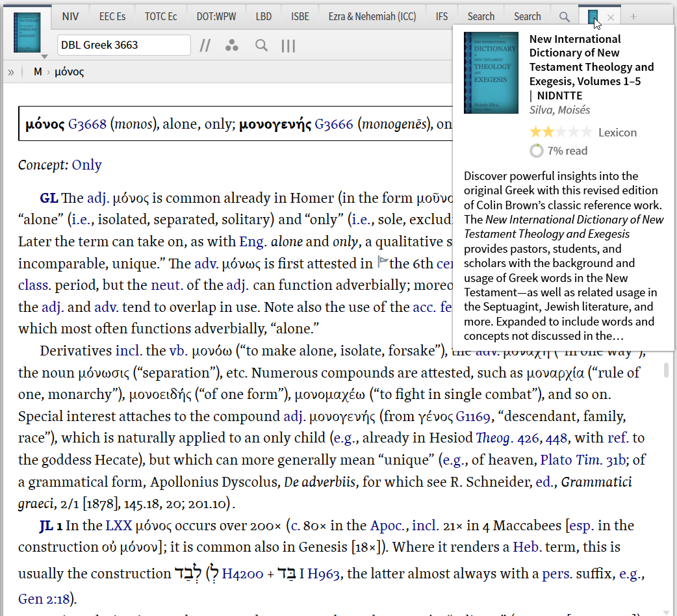Viewport: 677px width, 616px height.
Task: Open the Theog. 426 reference link
Action: [507, 438]
